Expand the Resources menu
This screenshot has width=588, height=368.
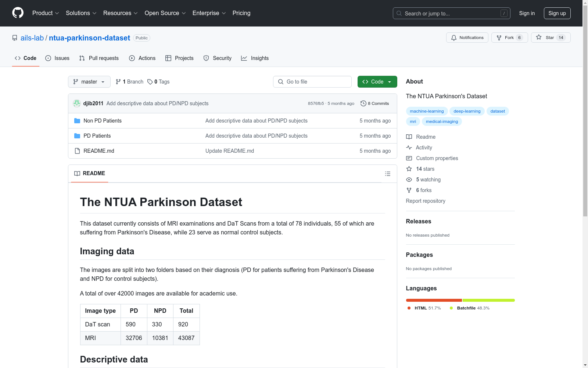[121, 13]
